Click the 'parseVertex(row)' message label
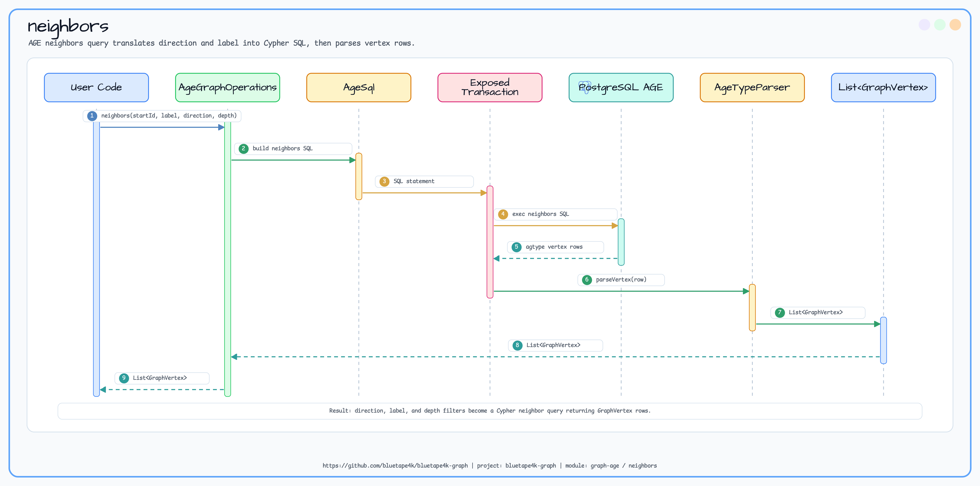Viewport: 980px width, 486px height. 621,280
